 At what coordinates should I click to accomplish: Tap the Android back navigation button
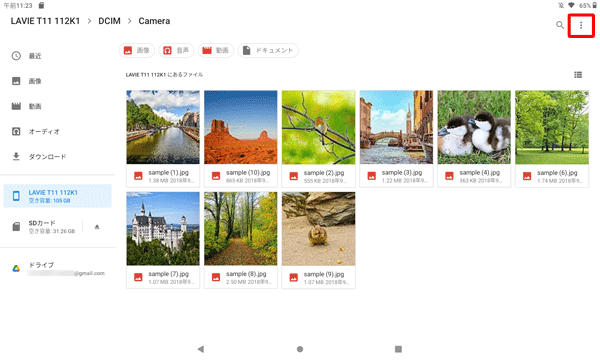[x=201, y=349]
